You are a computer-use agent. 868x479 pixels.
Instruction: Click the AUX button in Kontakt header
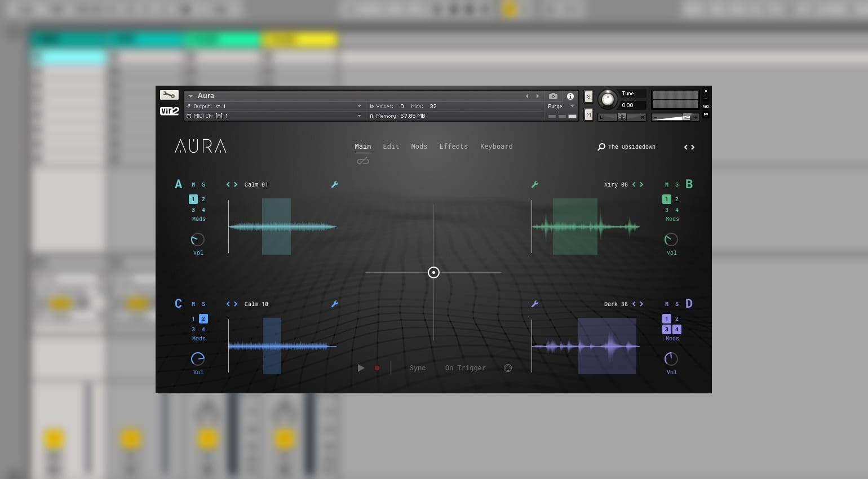[x=706, y=107]
